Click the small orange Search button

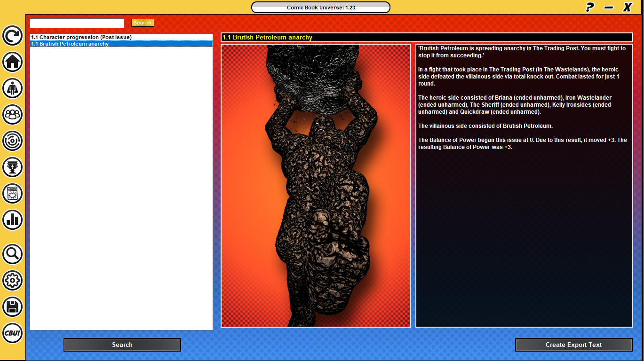[143, 23]
